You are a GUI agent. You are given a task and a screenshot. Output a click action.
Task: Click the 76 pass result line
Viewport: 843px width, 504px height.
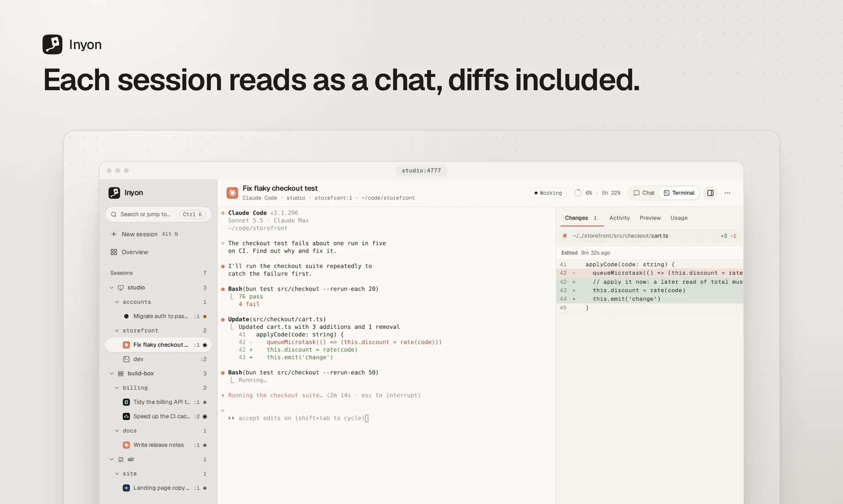pos(251,296)
